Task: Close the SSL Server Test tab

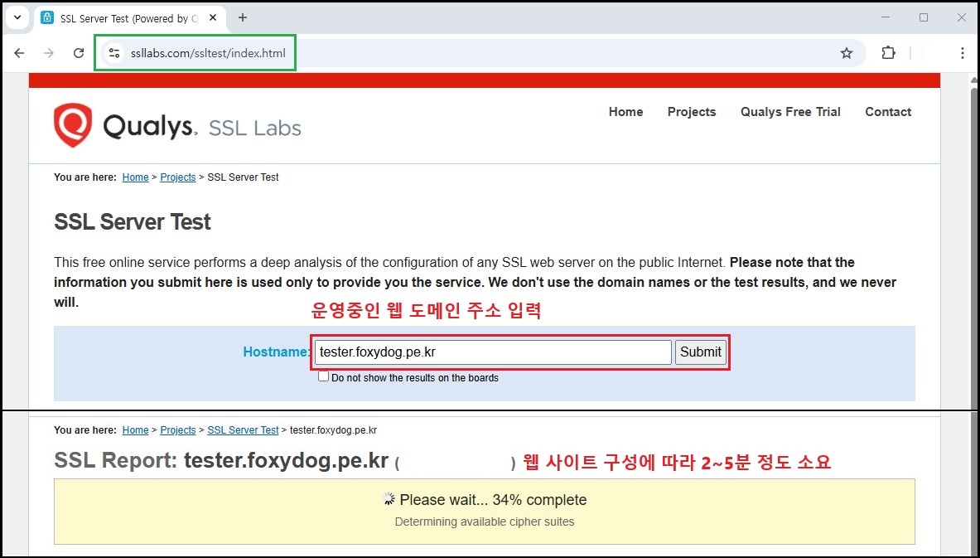Action: coord(213,18)
